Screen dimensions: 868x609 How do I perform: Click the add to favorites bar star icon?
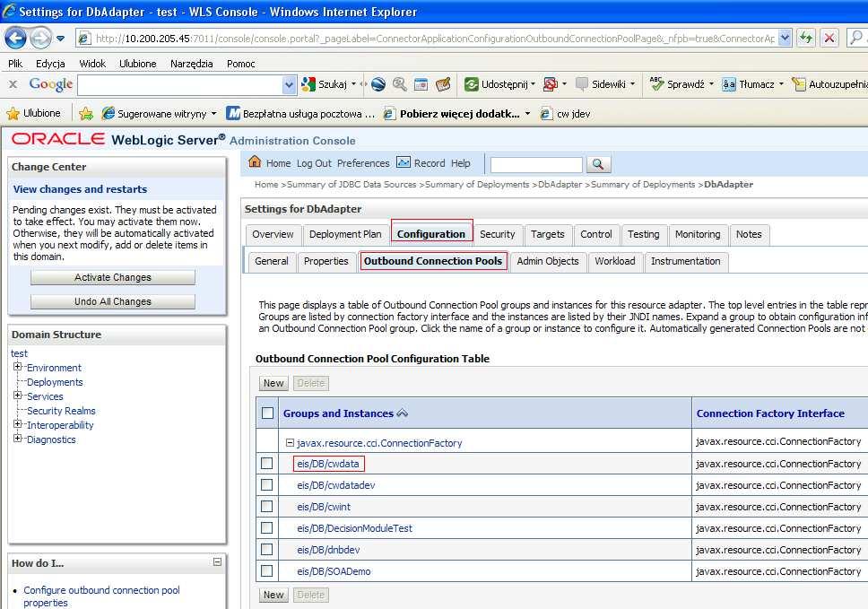click(x=86, y=114)
